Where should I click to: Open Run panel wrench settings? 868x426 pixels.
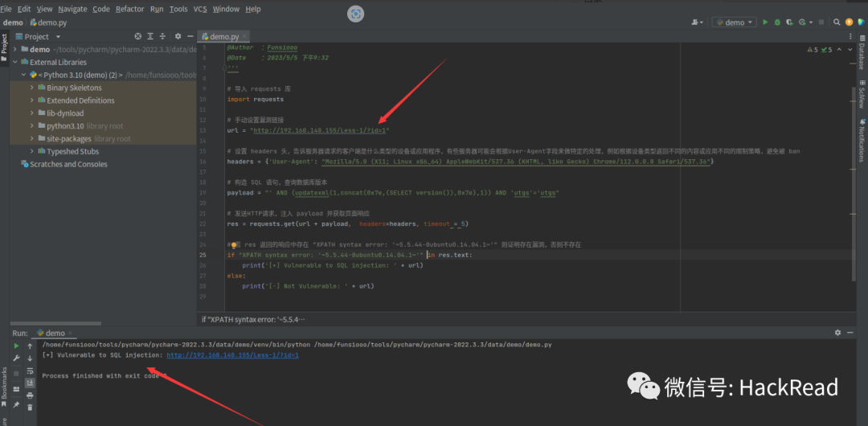[x=17, y=358]
